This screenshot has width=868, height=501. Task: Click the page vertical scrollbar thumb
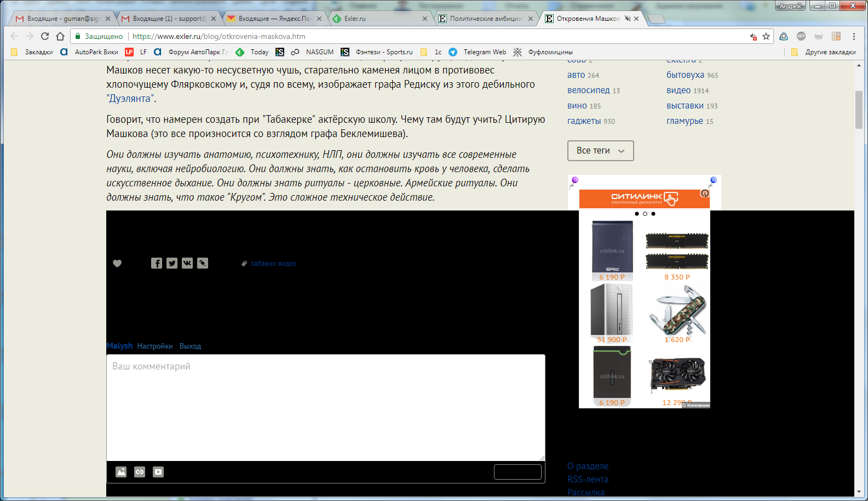[x=858, y=110]
